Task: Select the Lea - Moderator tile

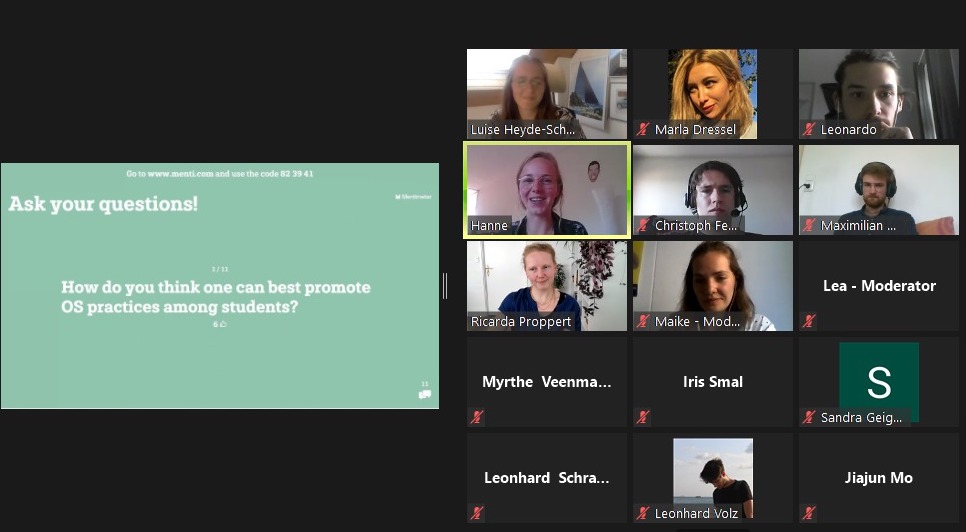Action: [x=879, y=286]
